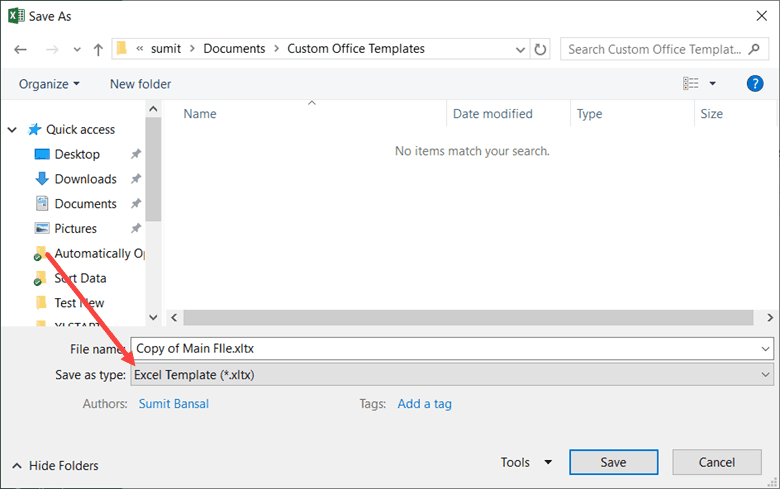780x489 pixels.
Task: Collapse the panel using Hide Folders
Action: (x=55, y=466)
